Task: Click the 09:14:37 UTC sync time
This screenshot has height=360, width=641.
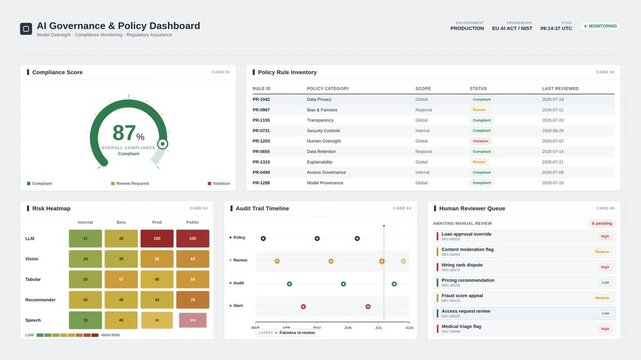Action: click(x=556, y=28)
